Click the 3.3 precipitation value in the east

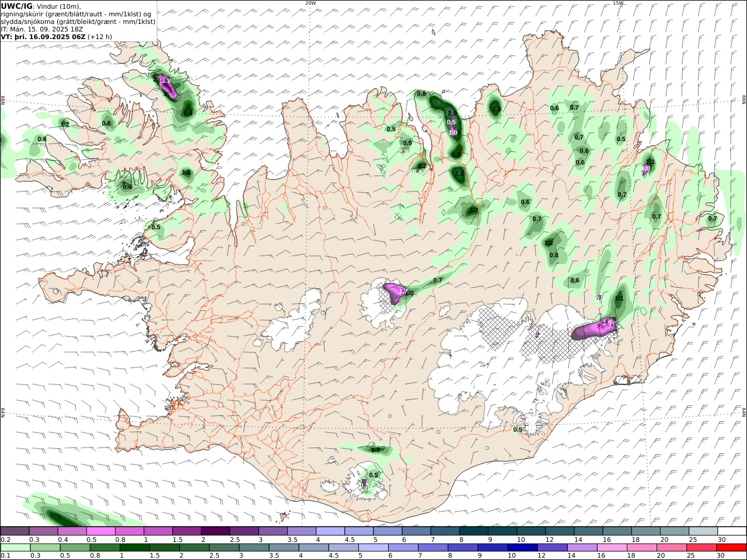point(650,162)
